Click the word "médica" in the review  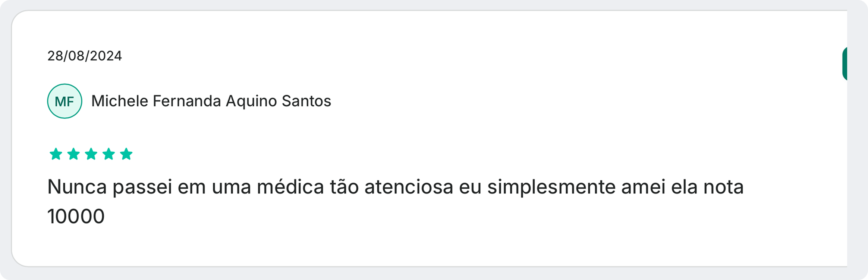click(290, 187)
